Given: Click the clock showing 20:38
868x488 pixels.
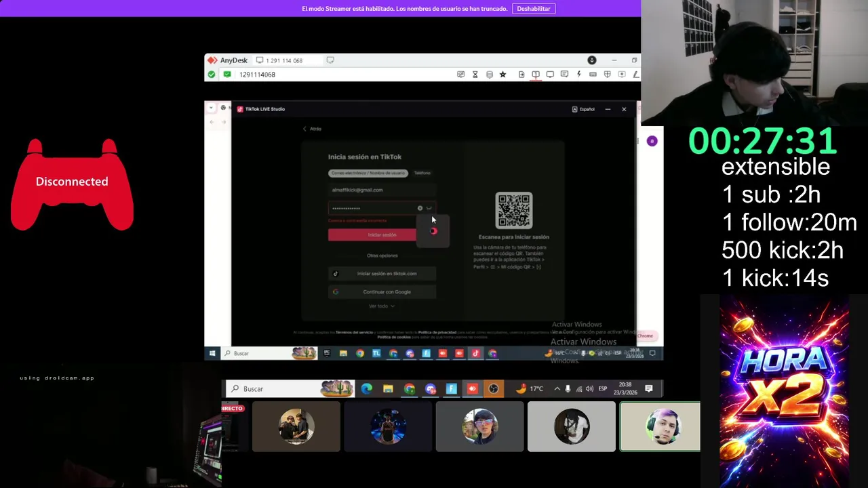Looking at the screenshot, I should [x=625, y=389].
